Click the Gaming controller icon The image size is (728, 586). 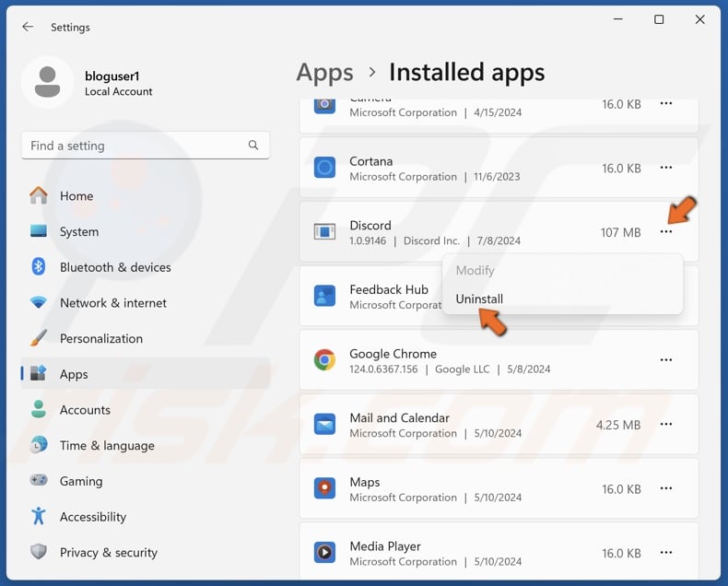pyautogui.click(x=39, y=480)
